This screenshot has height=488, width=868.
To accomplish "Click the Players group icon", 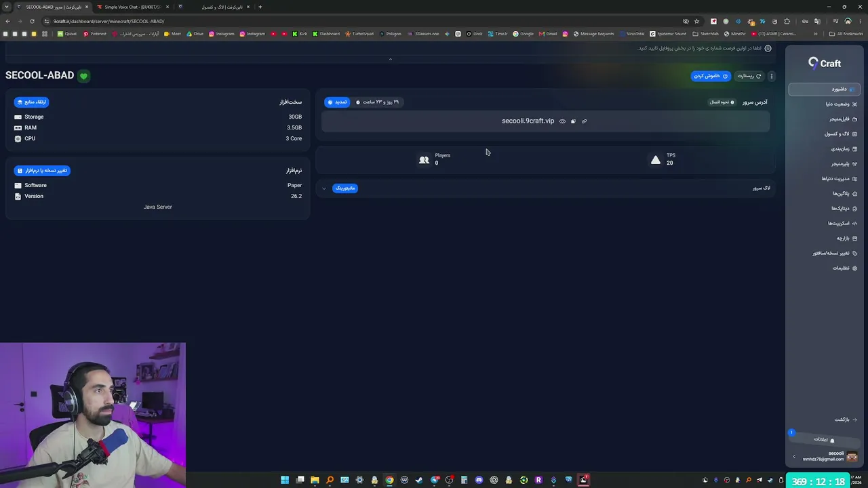I will (x=425, y=160).
